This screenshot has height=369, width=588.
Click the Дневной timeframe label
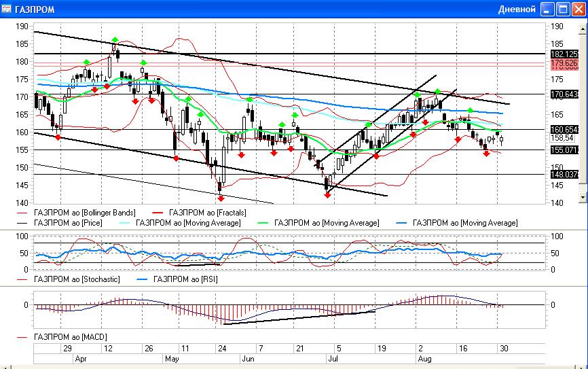point(517,9)
